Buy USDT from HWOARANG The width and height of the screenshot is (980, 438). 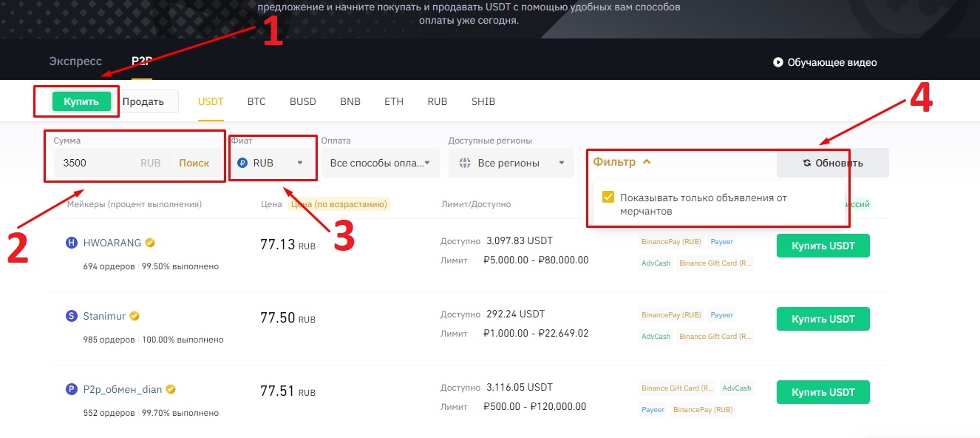click(x=823, y=246)
